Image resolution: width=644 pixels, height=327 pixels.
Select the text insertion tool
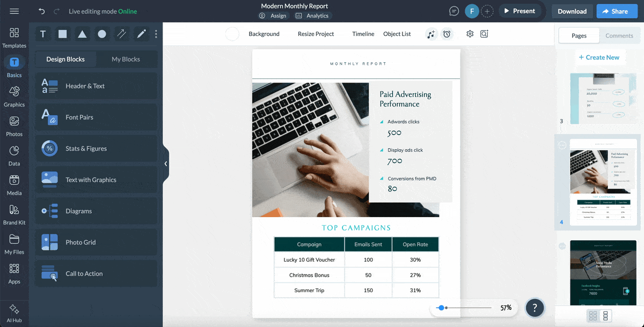coord(42,34)
